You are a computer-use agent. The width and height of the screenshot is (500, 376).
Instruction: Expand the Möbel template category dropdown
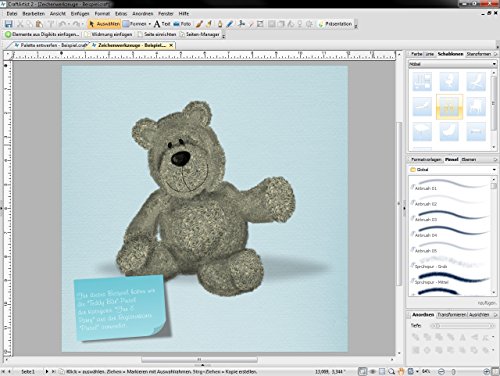tap(453, 64)
